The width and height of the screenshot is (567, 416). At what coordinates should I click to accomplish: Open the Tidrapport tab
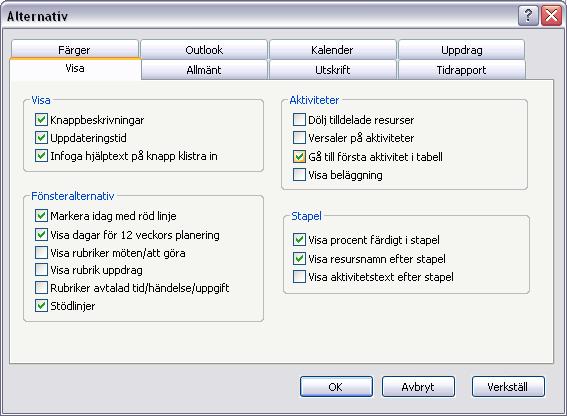coord(461,70)
